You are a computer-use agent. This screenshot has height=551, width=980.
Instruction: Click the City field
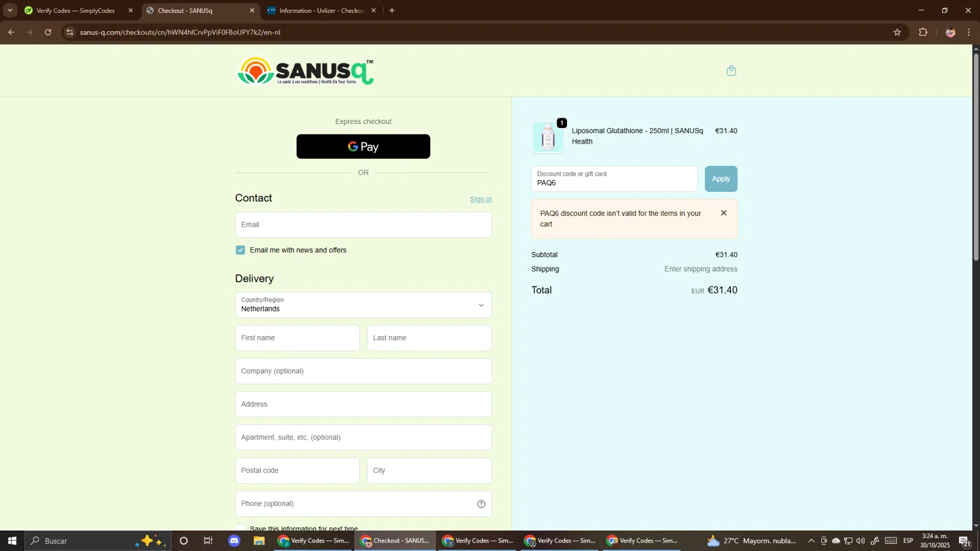pyautogui.click(x=429, y=471)
